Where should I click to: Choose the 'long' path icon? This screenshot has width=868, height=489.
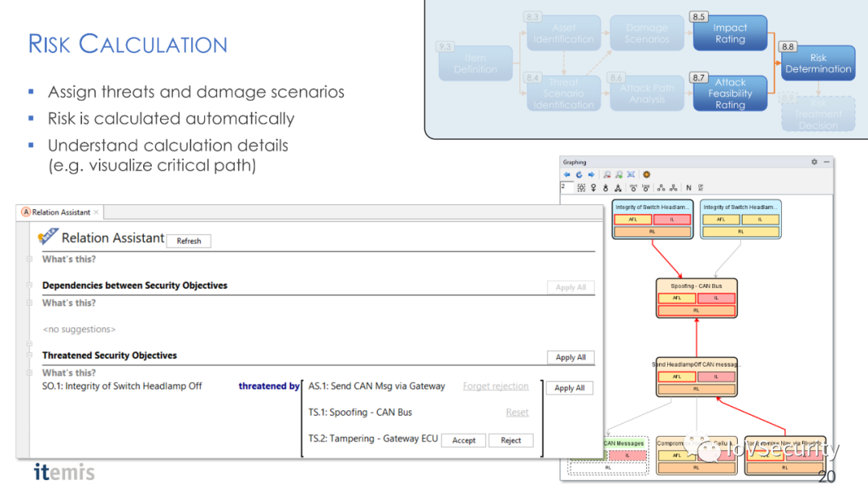pos(645,187)
